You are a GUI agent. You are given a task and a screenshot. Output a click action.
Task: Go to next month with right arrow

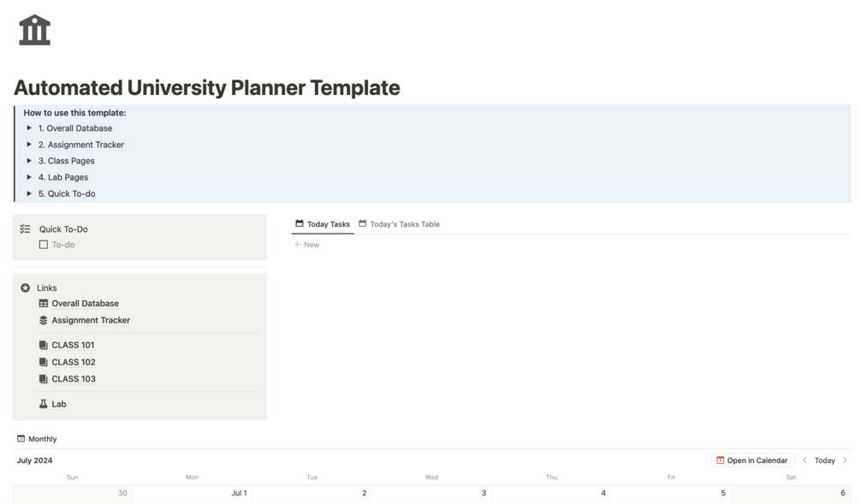tap(845, 460)
